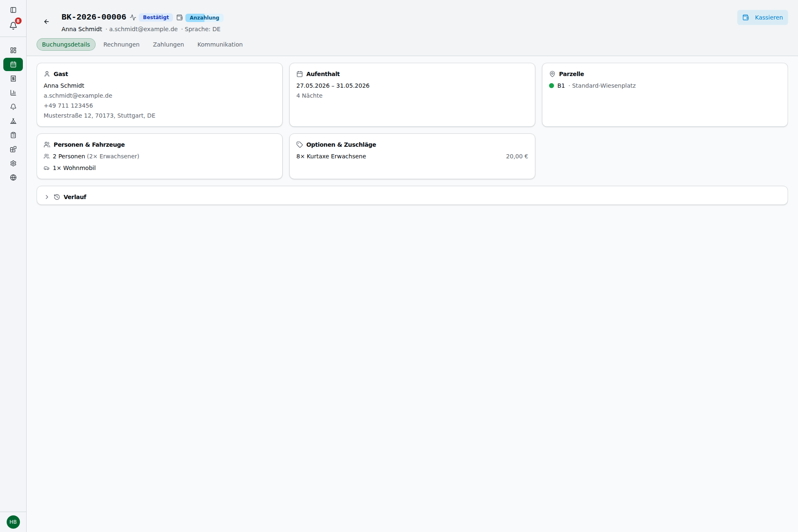This screenshot has height=532, width=798.
Task: Click 8× Kurtaxe Erwachsene entry
Action: click(331, 156)
